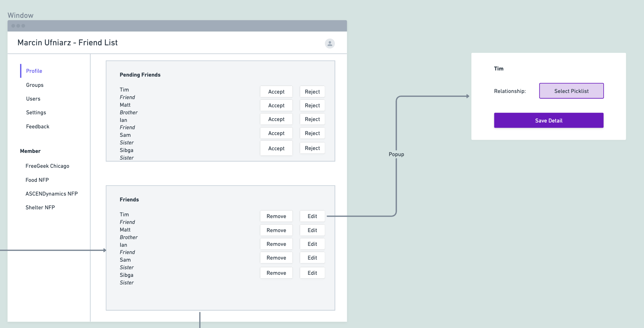The image size is (644, 328).
Task: Click the Save Detail button
Action: tap(548, 120)
